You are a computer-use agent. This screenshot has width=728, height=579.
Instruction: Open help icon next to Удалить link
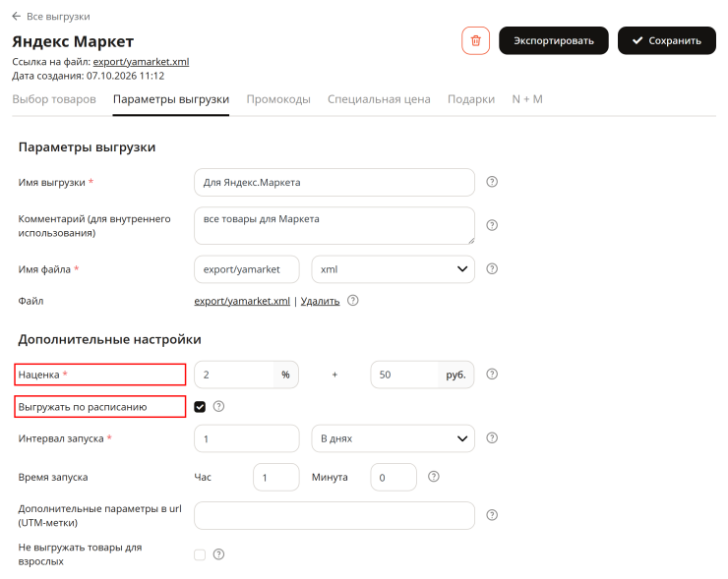(353, 301)
